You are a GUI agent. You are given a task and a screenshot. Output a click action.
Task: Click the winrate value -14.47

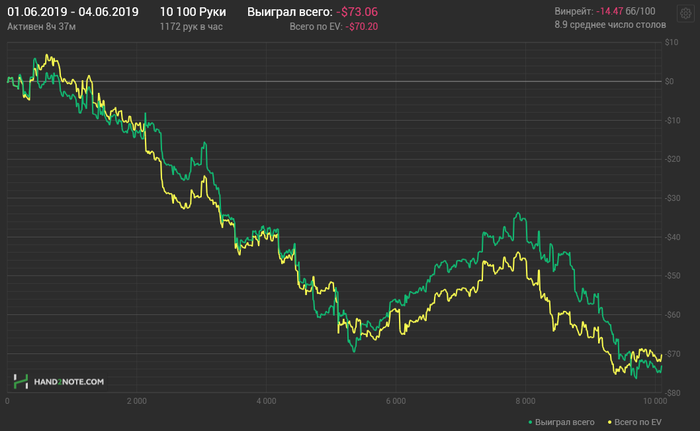point(609,11)
